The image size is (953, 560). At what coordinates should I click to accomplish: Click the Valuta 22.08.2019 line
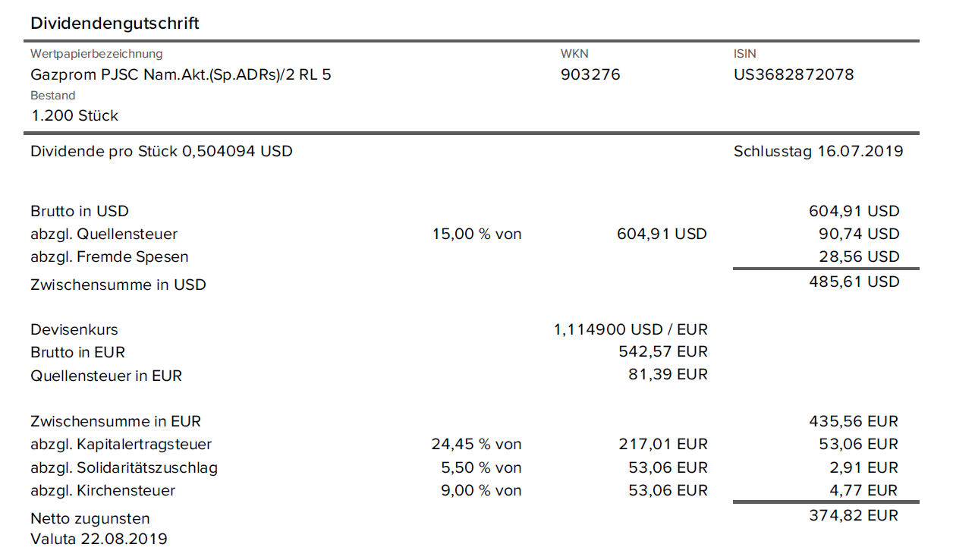(99, 540)
